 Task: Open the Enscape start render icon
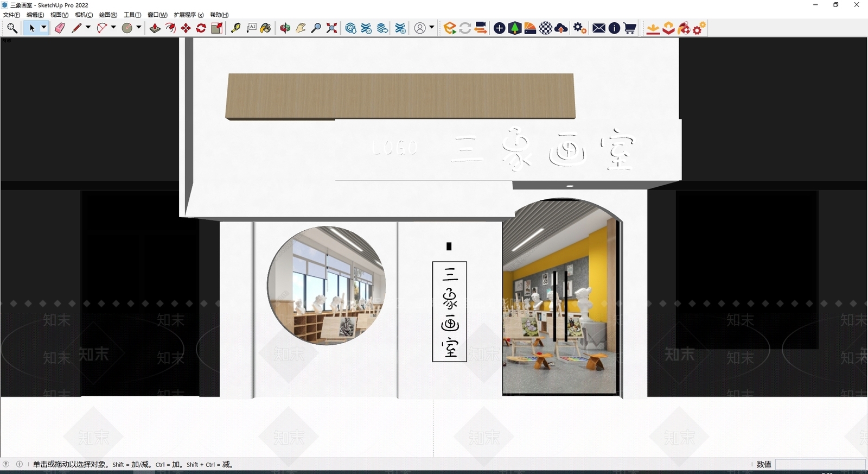click(450, 28)
